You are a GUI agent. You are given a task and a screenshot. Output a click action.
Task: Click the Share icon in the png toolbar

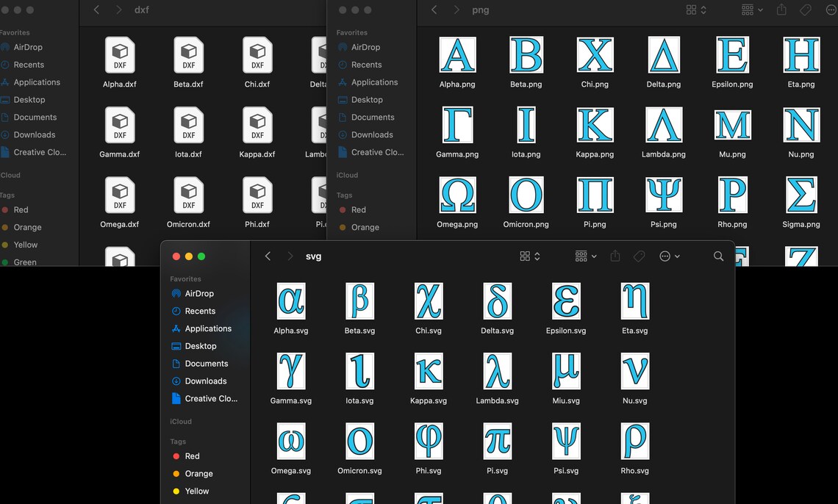point(781,10)
